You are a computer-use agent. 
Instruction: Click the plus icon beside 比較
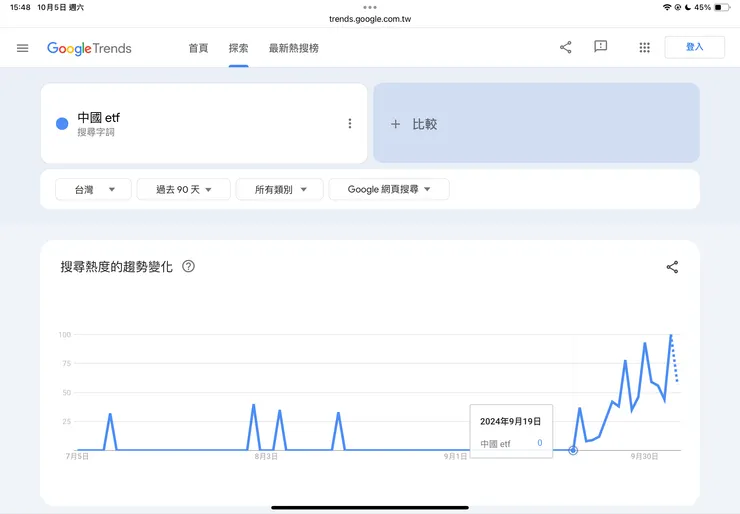pyautogui.click(x=395, y=124)
